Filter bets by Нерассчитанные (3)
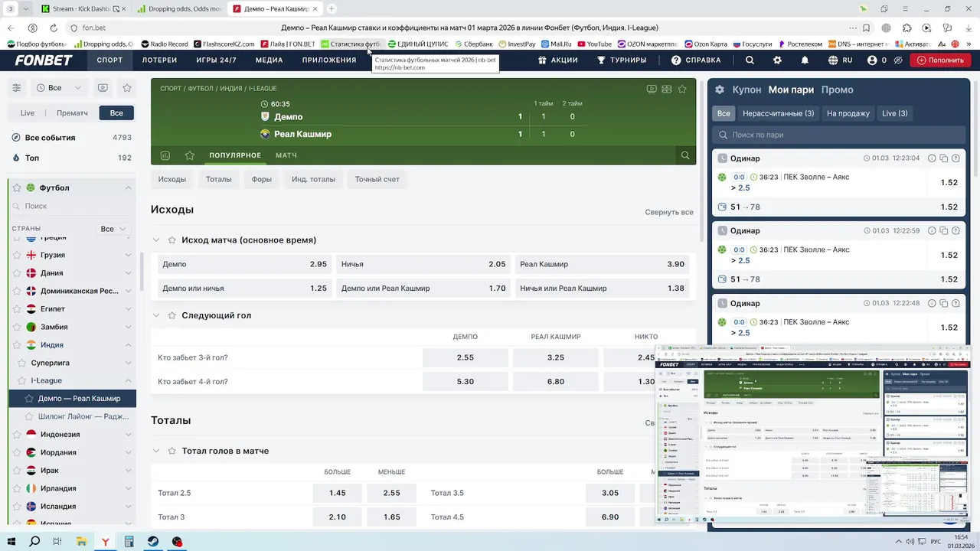This screenshot has width=980, height=551. click(778, 113)
